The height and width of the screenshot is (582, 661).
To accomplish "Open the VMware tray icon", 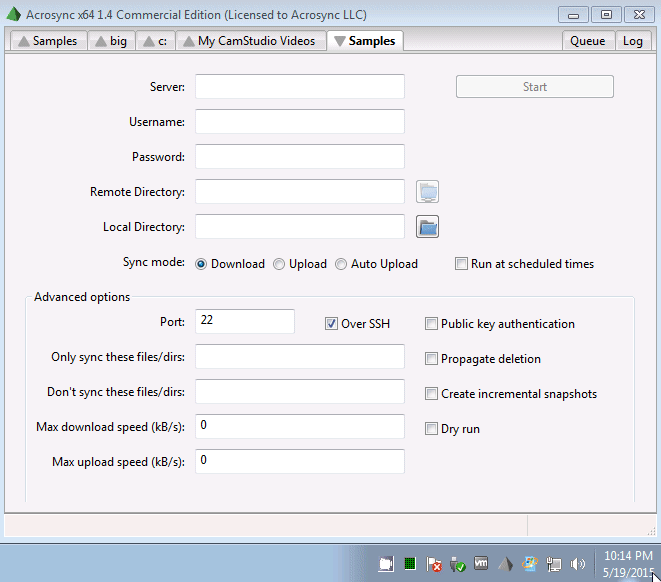I will click(481, 563).
